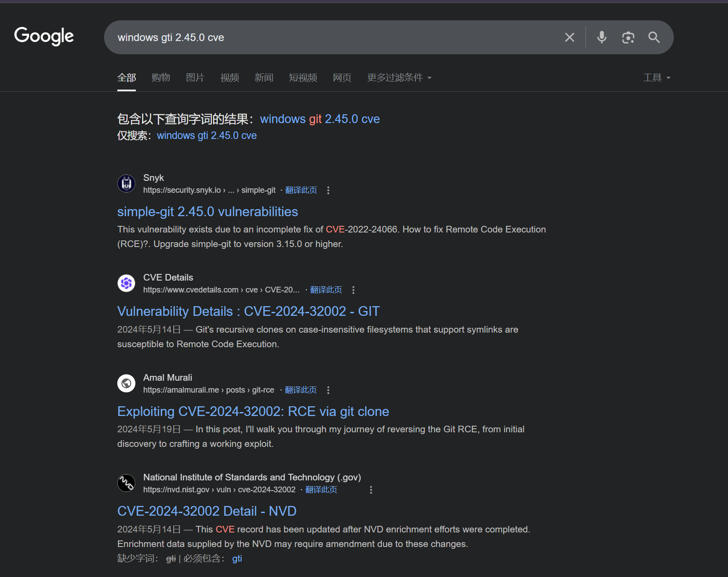Clear the search box text
The height and width of the screenshot is (577, 728).
point(569,37)
